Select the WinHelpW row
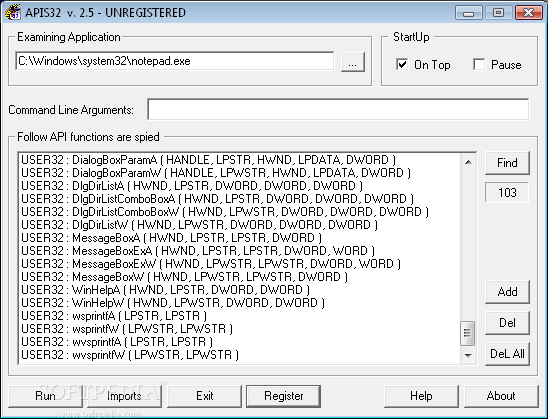 [x=240, y=303]
